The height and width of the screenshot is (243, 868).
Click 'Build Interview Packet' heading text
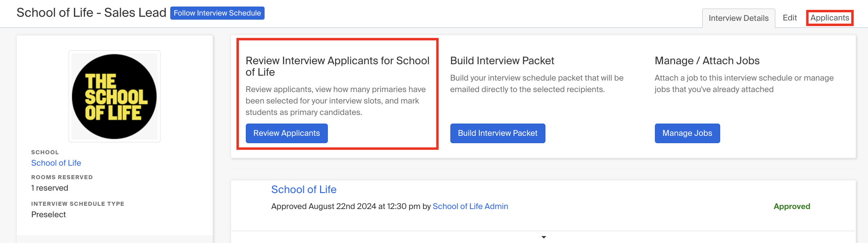click(x=502, y=61)
